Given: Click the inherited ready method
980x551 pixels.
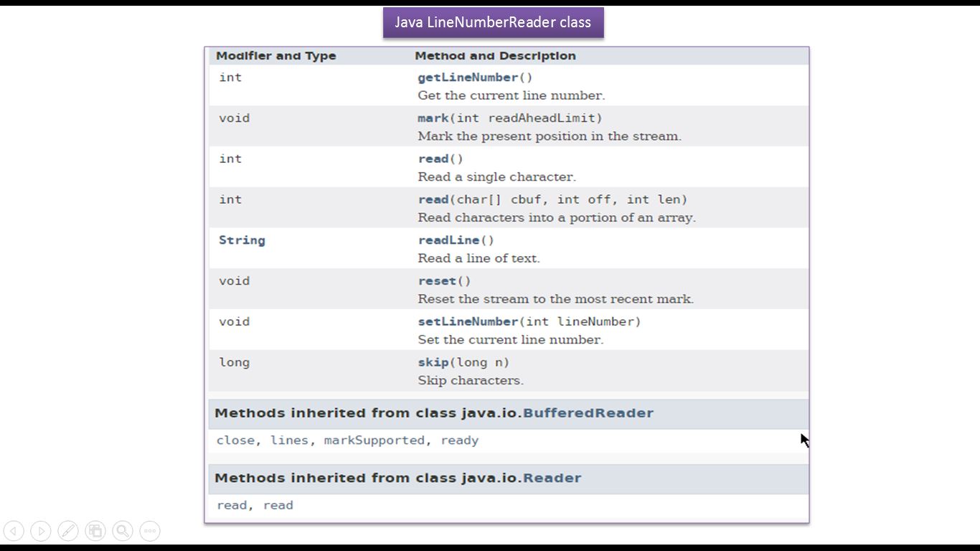Looking at the screenshot, I should pyautogui.click(x=459, y=441).
